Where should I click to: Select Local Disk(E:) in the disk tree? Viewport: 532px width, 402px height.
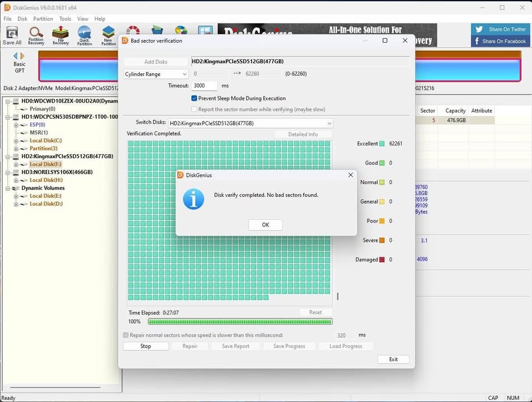pos(46,196)
